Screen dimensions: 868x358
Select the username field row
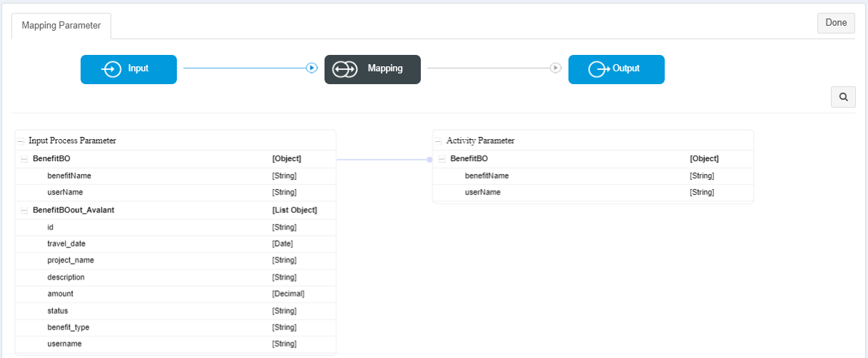(x=175, y=344)
